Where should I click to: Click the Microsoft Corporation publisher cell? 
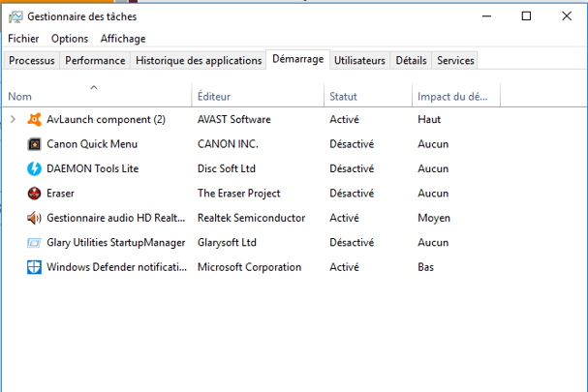pyautogui.click(x=249, y=267)
